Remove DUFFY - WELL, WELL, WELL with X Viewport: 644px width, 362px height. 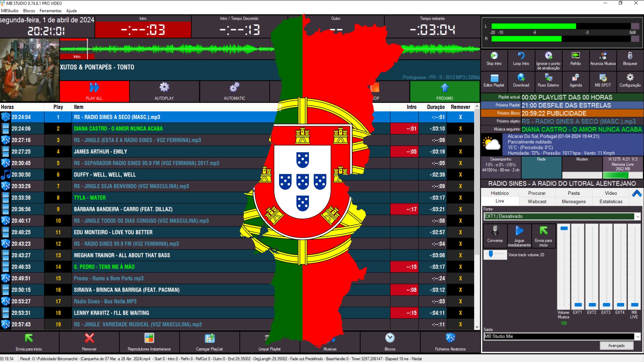(x=460, y=175)
